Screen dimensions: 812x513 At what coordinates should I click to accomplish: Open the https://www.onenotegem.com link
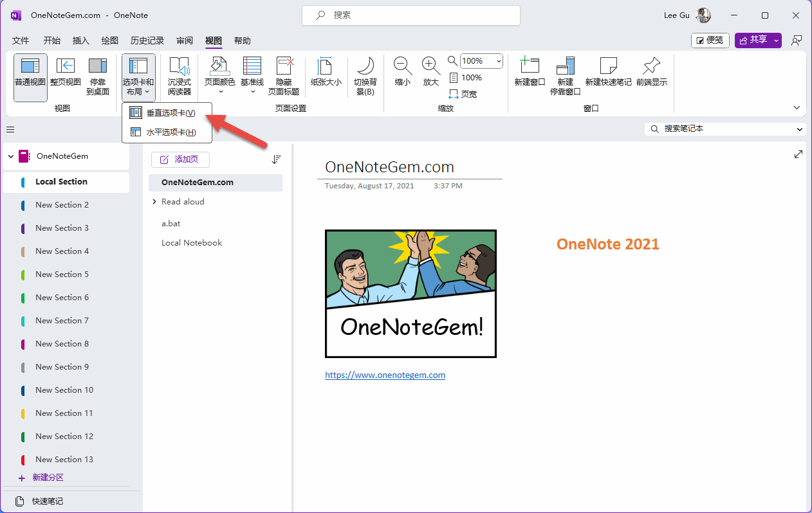[385, 375]
